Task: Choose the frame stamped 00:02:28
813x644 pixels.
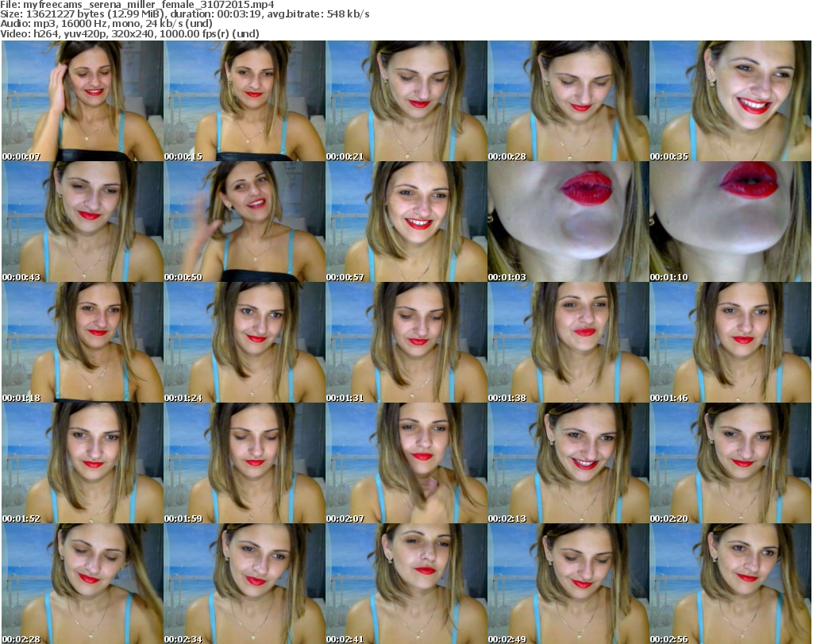Action: [x=83, y=584]
